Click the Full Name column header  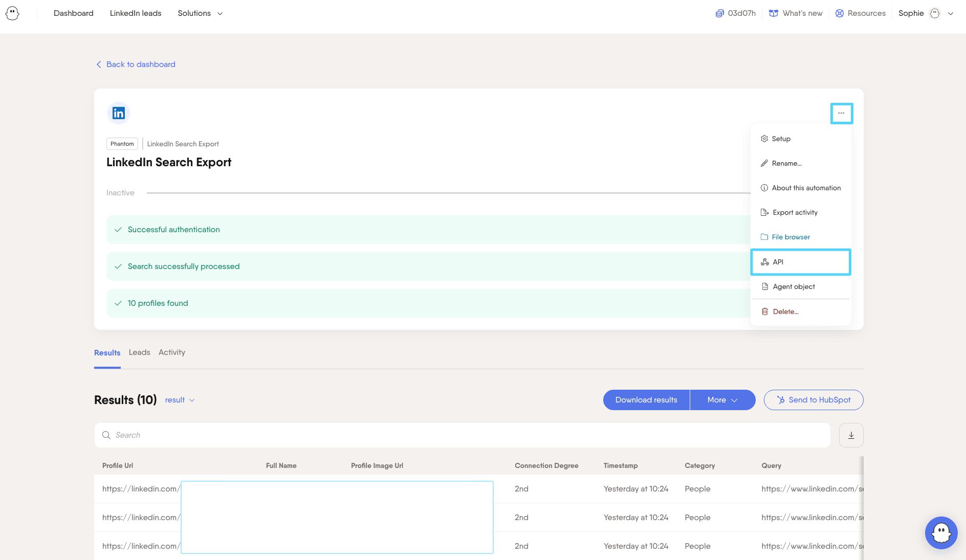coord(281,465)
